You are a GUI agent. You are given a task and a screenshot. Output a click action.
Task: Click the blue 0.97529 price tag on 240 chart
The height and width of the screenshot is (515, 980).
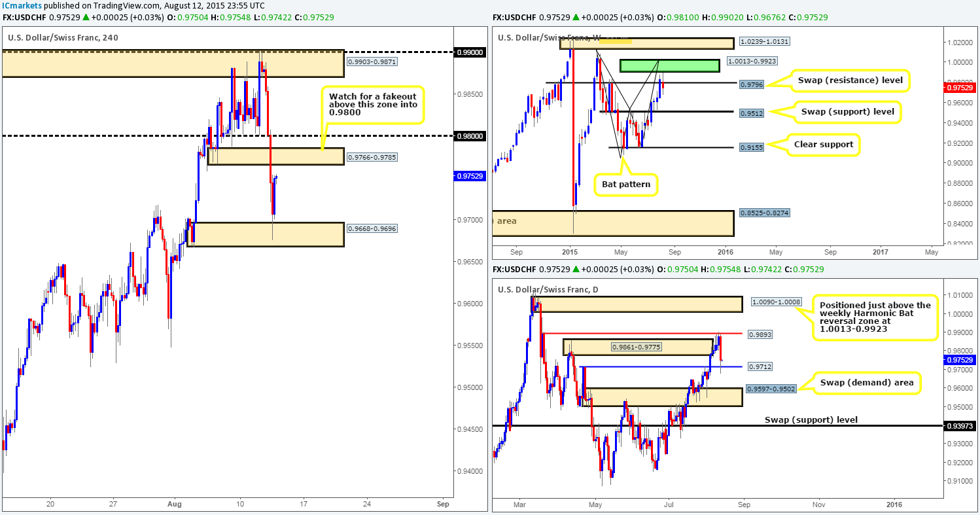pyautogui.click(x=470, y=176)
